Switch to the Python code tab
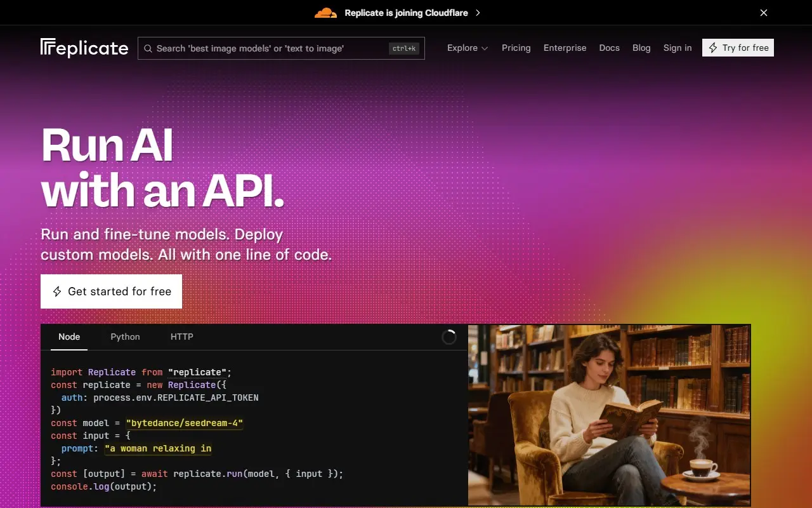Screen dimensions: 812x508 (125, 337)
